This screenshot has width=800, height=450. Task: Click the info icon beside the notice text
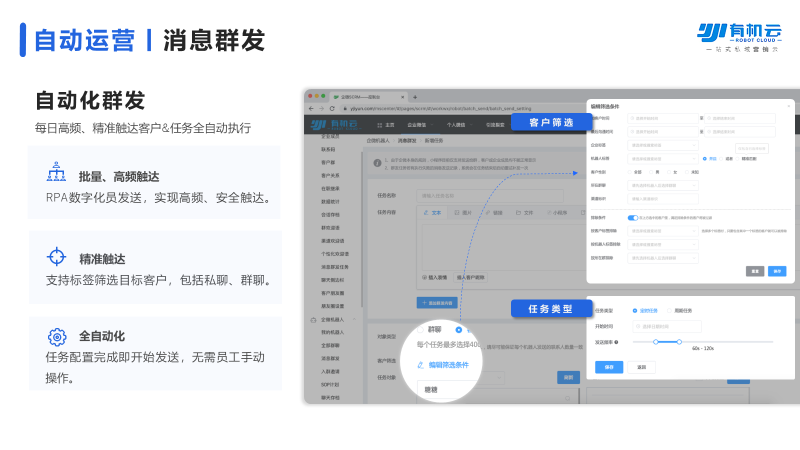coord(377,161)
